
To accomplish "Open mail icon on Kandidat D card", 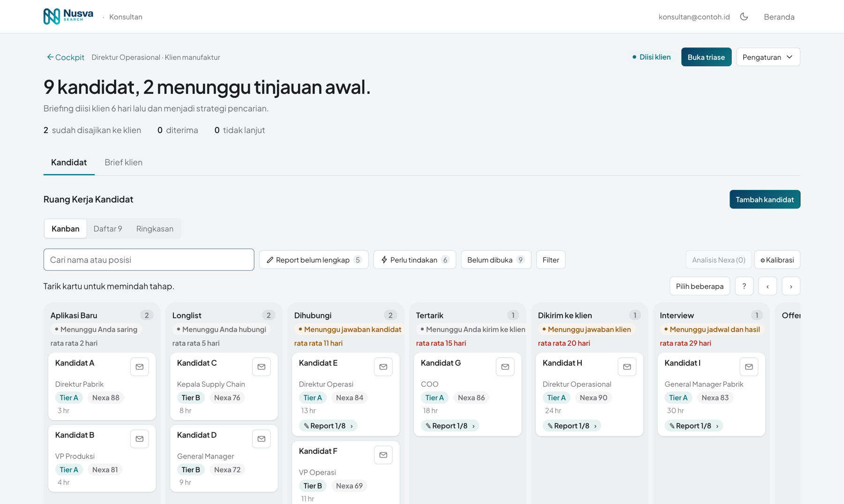I will (262, 439).
